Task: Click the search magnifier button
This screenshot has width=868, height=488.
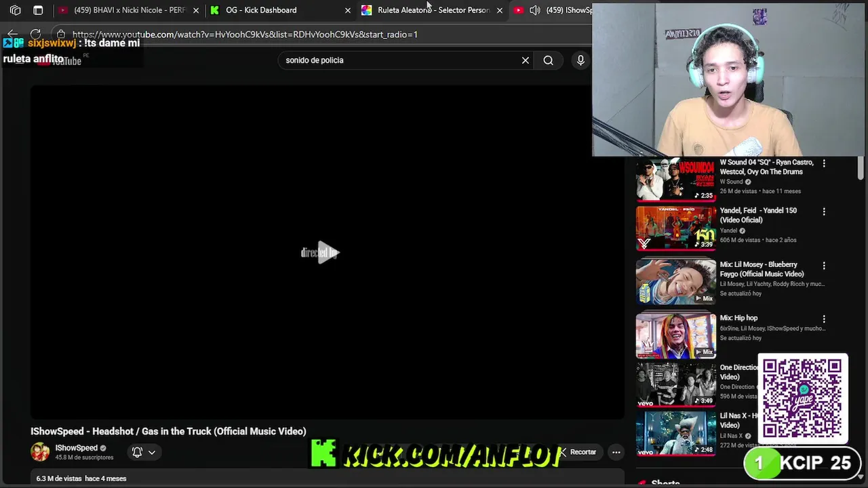Action: click(x=548, y=60)
